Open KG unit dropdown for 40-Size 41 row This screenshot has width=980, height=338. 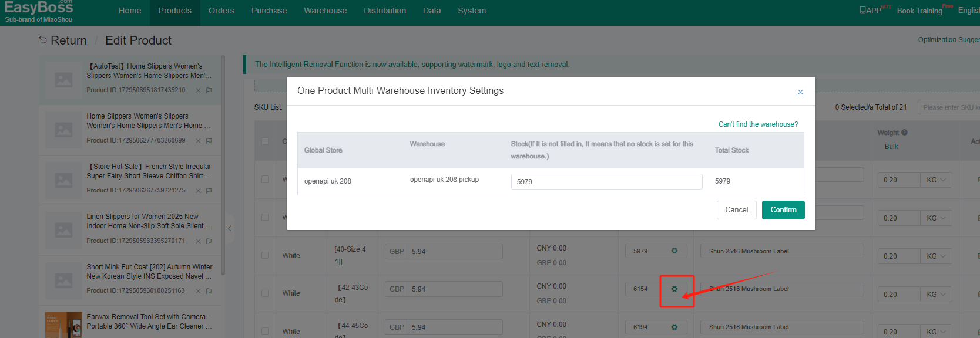click(936, 256)
